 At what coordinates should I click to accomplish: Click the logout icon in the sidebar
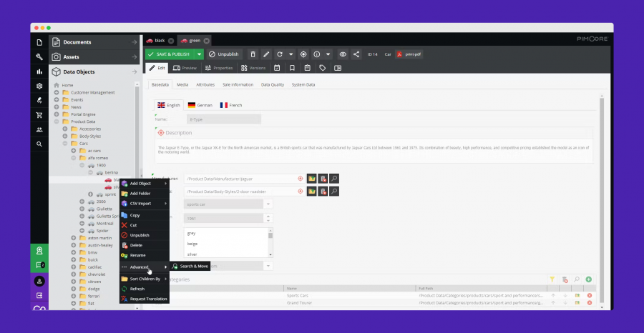[39, 295]
